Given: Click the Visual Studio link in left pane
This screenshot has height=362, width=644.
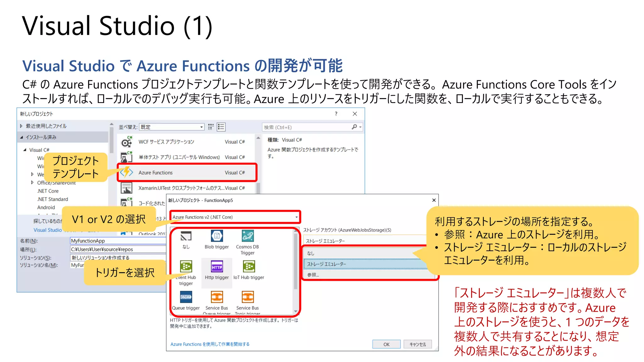Looking at the screenshot, I should coord(48,230).
